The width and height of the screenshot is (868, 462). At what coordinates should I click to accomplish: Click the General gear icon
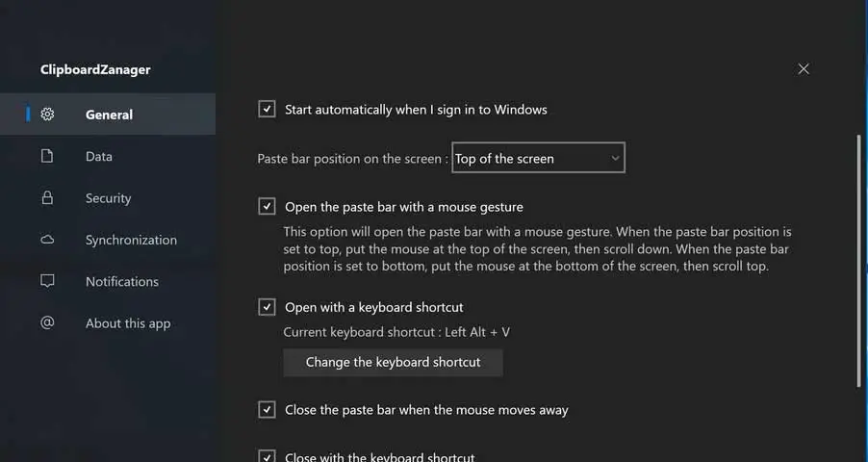pos(47,115)
